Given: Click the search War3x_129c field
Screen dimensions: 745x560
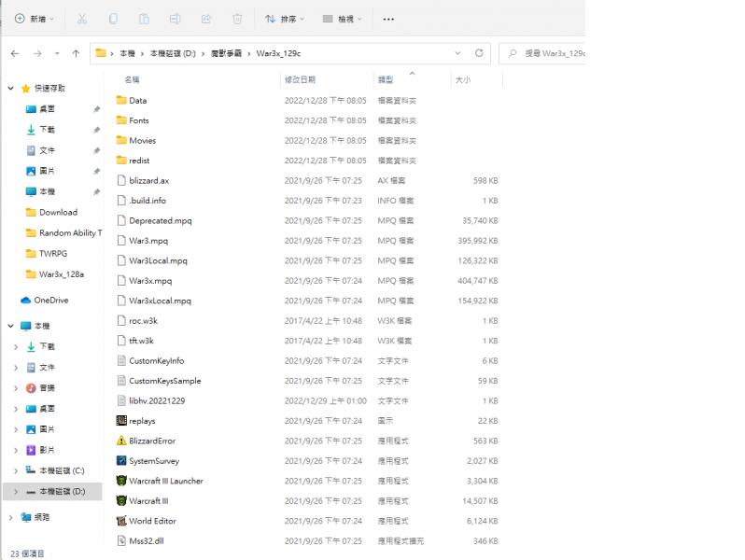Looking at the screenshot, I should (x=542, y=53).
